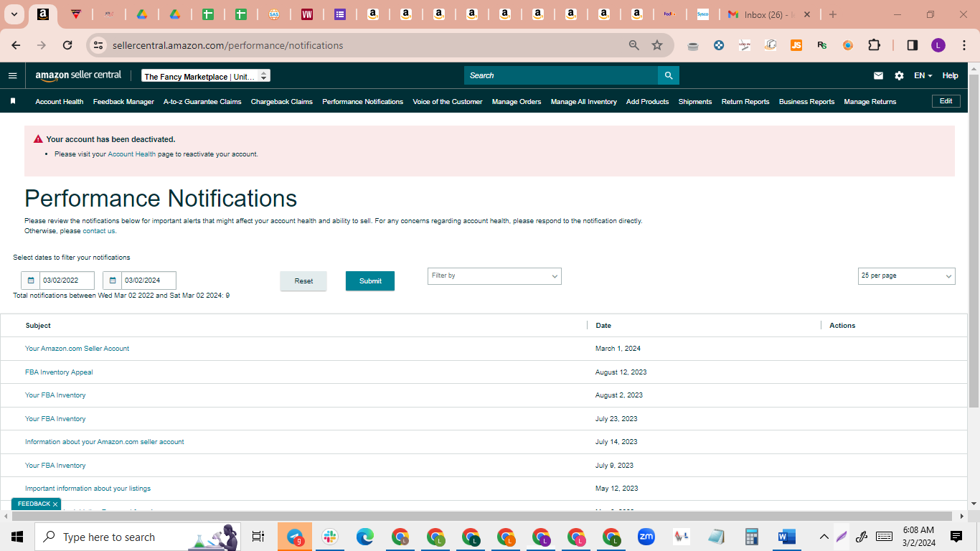Viewport: 980px width, 551px height.
Task: Click the browser back arrow
Action: [x=16, y=45]
